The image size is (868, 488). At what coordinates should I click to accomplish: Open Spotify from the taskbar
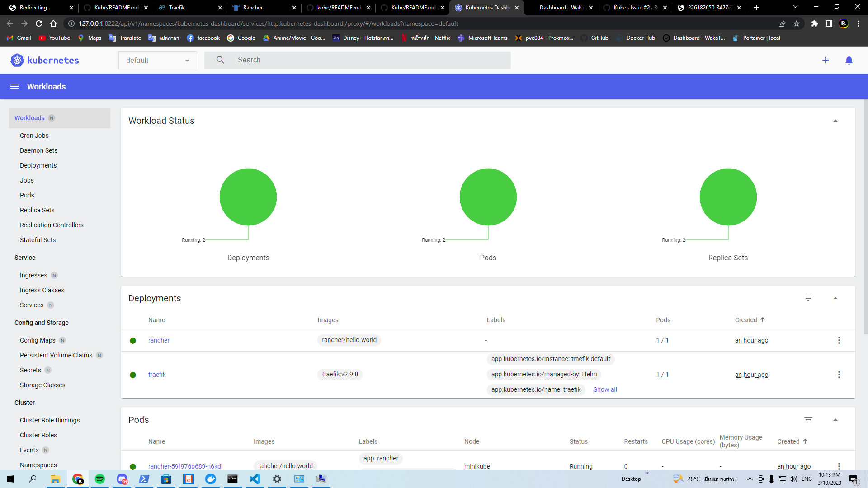tap(100, 479)
